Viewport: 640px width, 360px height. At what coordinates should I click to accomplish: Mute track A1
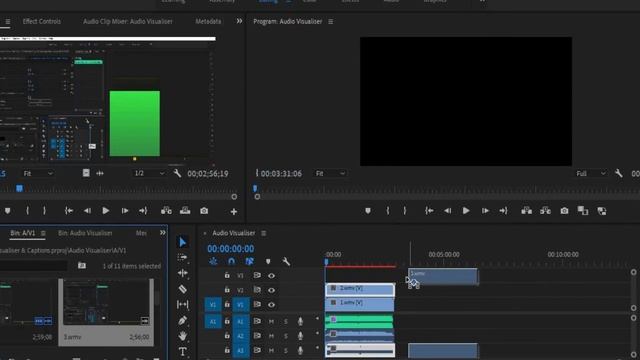click(271, 322)
